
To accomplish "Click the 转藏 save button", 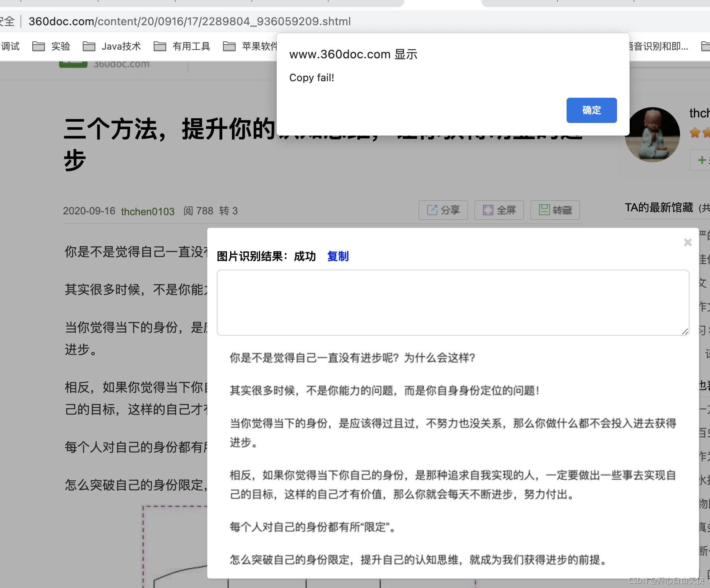I will click(x=555, y=210).
